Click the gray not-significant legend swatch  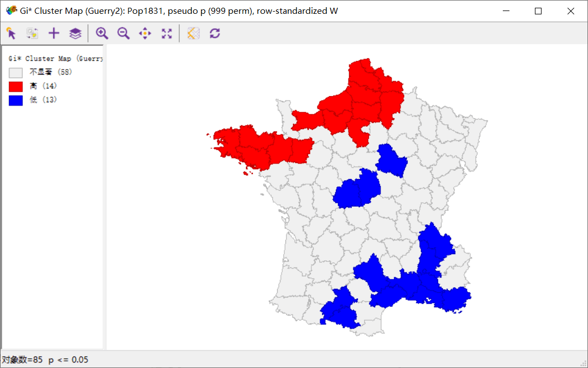(15, 72)
